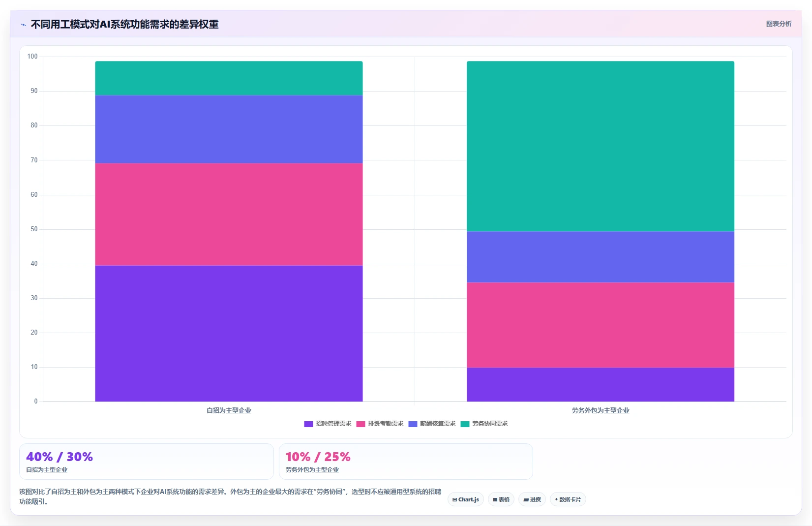The image size is (812, 526).
Task: Toggle 劳务协同需求 legend teal swatch
Action: (465, 424)
